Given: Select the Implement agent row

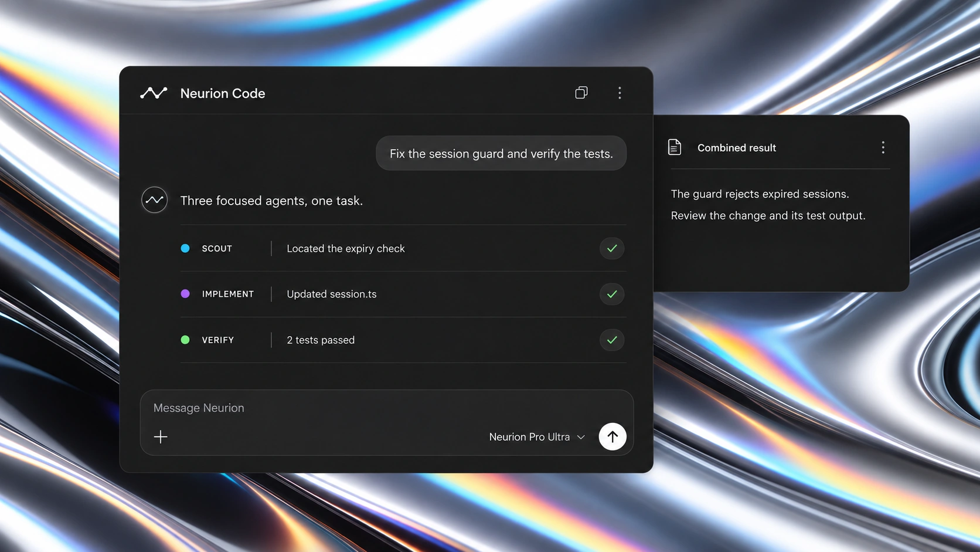Looking at the screenshot, I should 403,294.
